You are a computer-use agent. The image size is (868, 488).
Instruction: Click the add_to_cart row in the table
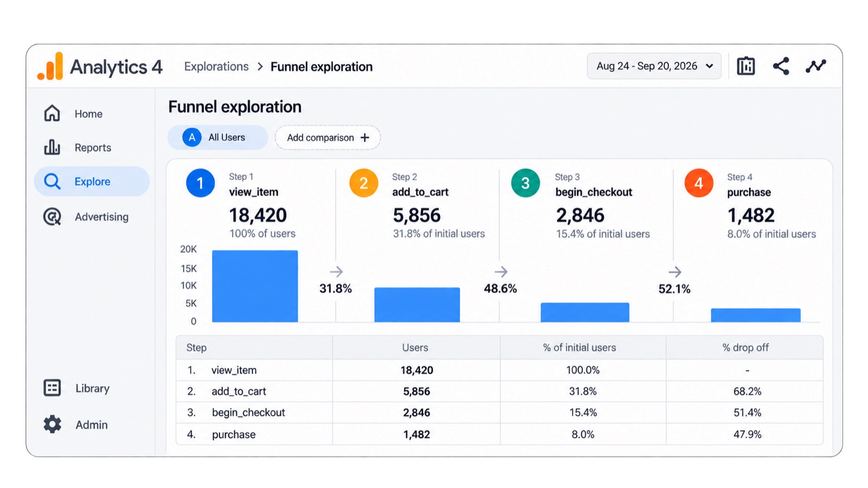click(x=499, y=391)
